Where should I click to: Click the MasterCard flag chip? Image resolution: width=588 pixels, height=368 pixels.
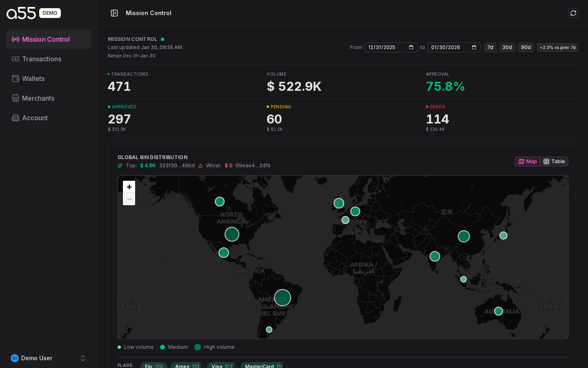(264, 366)
